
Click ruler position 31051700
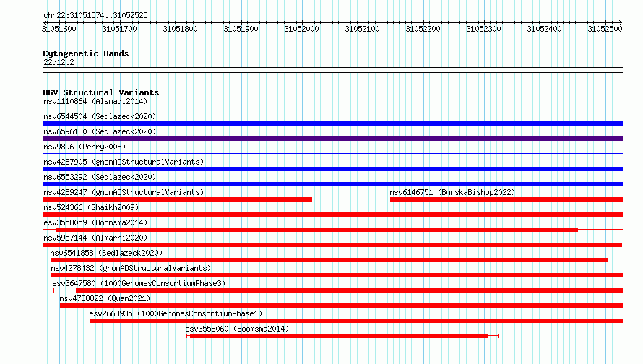(x=120, y=29)
